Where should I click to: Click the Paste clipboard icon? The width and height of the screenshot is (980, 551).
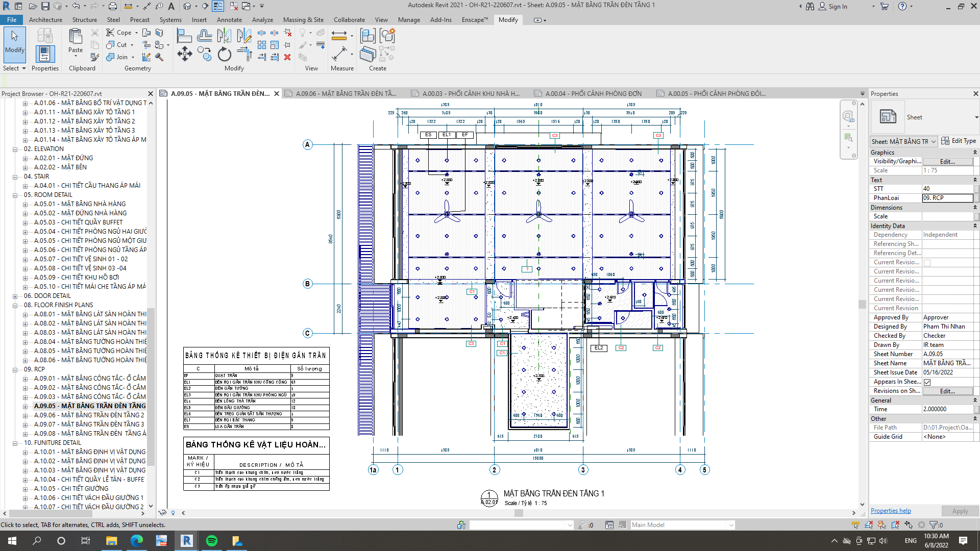76,40
